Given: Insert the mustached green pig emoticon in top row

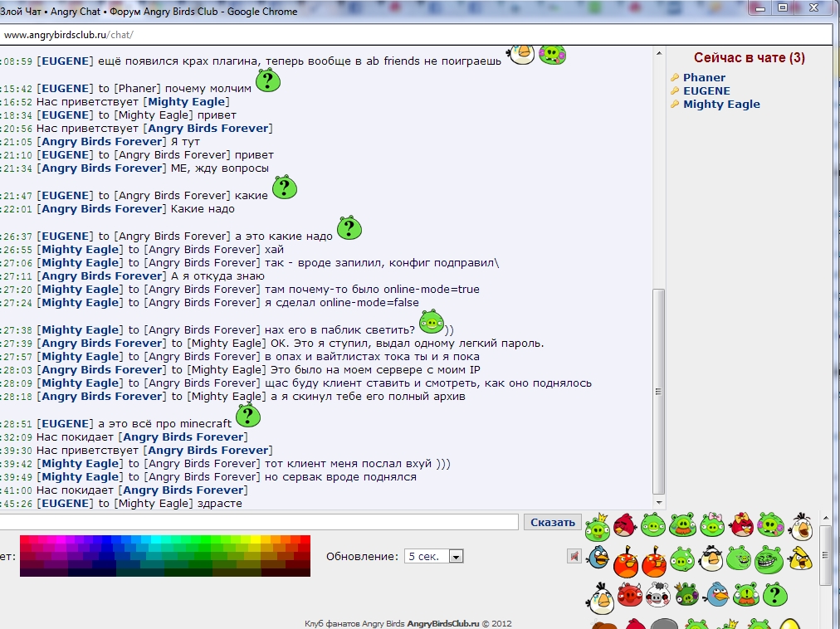Looking at the screenshot, I should pyautogui.click(x=683, y=525).
